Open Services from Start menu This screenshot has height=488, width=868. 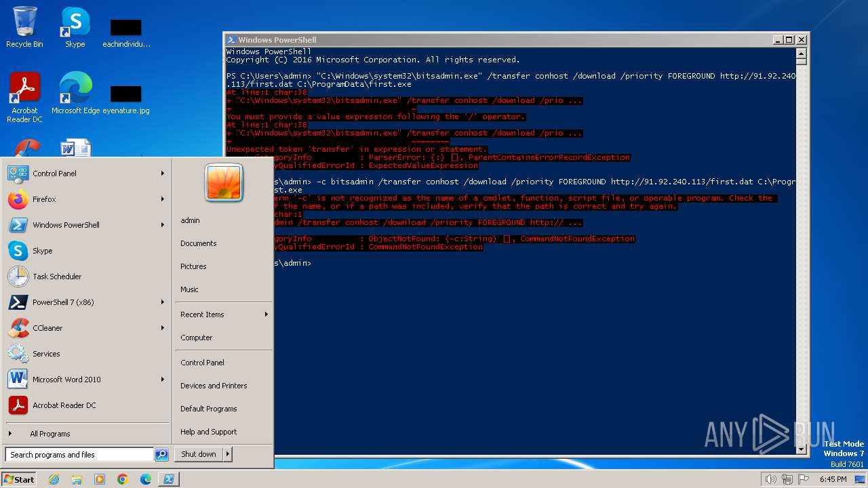86,354
